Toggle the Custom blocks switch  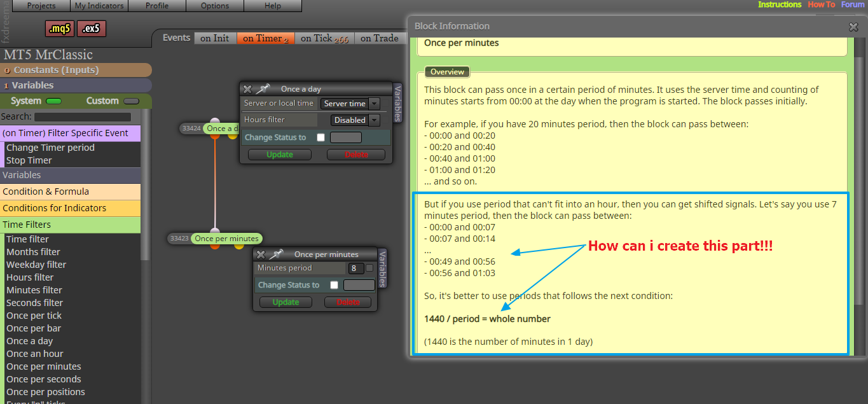tap(131, 101)
